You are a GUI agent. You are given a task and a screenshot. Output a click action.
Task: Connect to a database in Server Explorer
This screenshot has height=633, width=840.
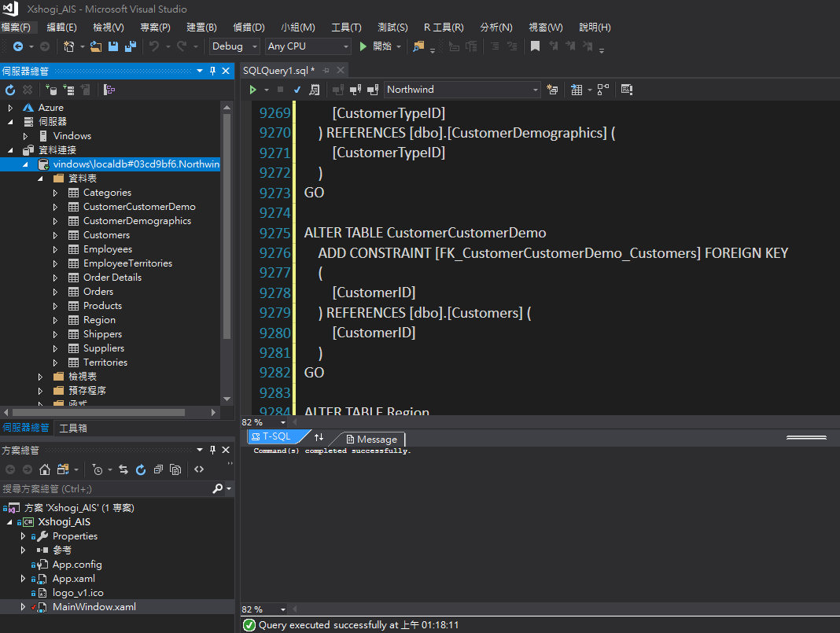[51, 90]
